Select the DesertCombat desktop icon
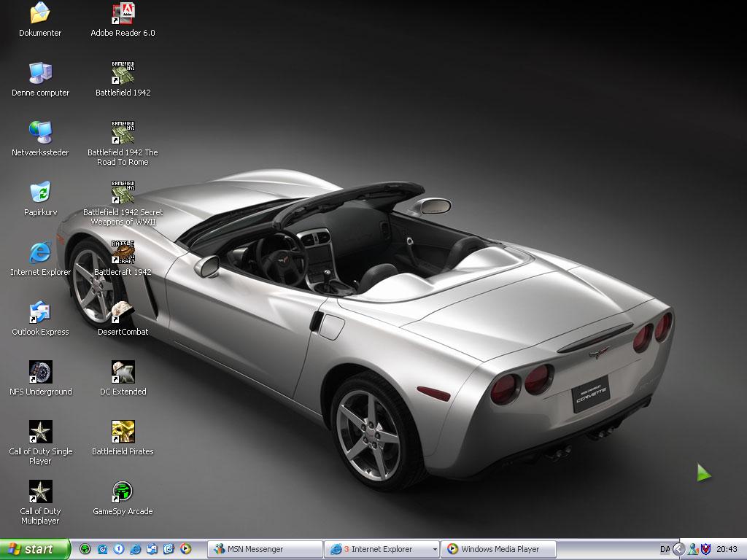Image resolution: width=747 pixels, height=560 pixels. coord(123,313)
